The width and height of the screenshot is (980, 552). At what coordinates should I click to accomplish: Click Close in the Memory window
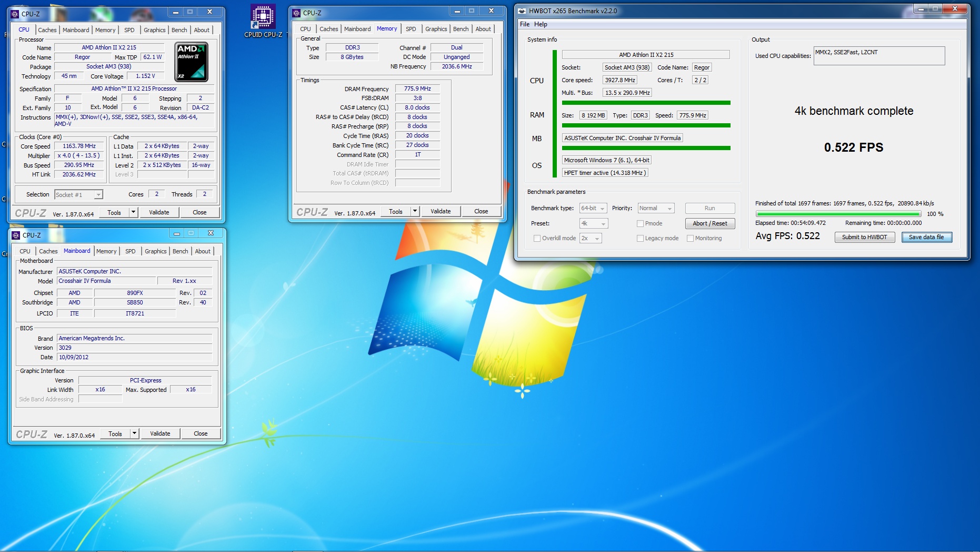tap(481, 211)
